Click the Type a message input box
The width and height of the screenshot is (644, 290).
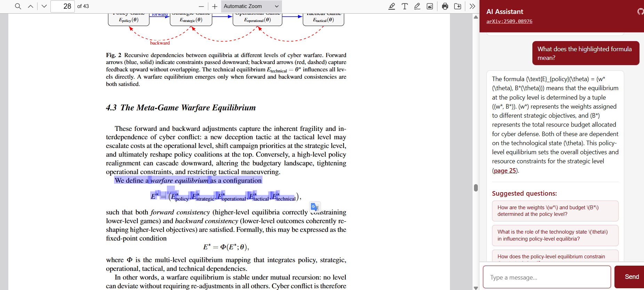(547, 277)
